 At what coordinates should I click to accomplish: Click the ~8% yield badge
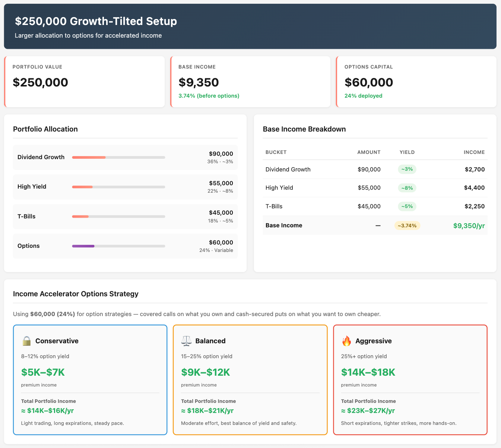click(x=407, y=188)
